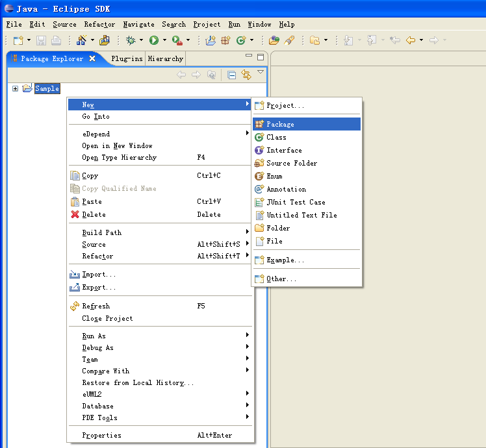Image resolution: width=486 pixels, height=448 pixels.
Task: Select Go Into in the context menu
Action: point(159,116)
